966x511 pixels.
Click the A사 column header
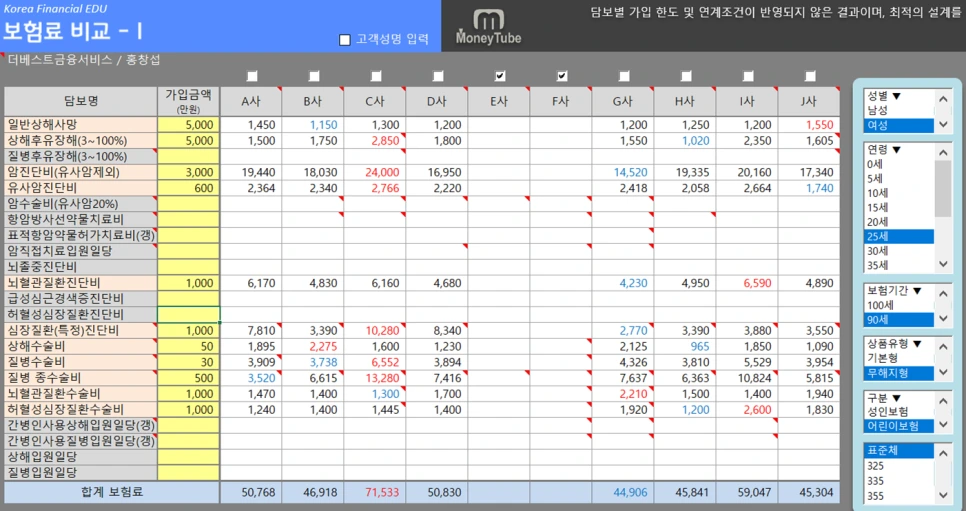(x=251, y=101)
